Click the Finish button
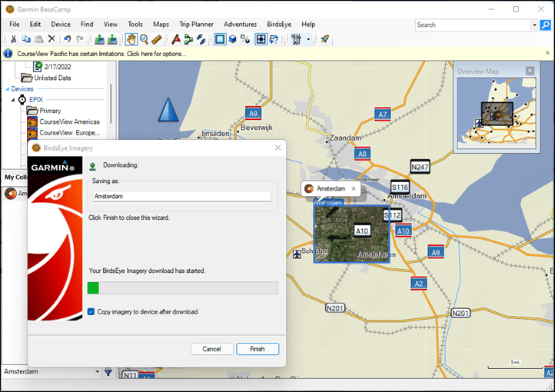 258,349
